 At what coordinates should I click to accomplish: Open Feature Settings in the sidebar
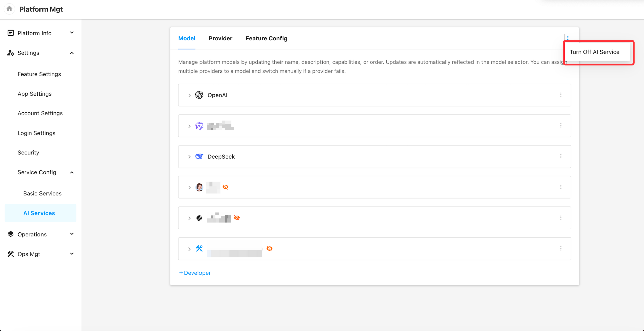[x=39, y=74]
